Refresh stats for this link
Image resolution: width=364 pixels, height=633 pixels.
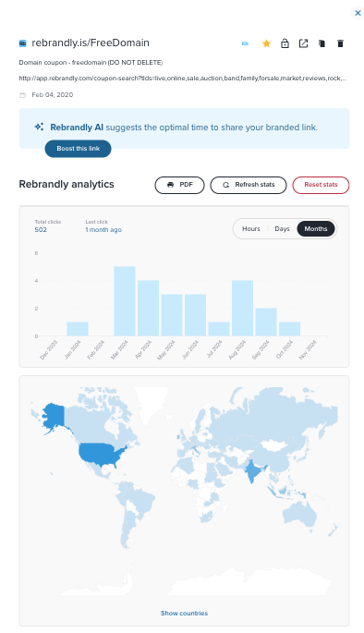[249, 185]
